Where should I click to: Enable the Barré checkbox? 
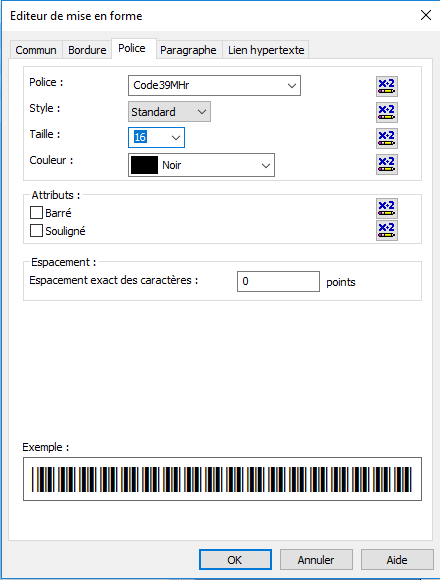[36, 213]
